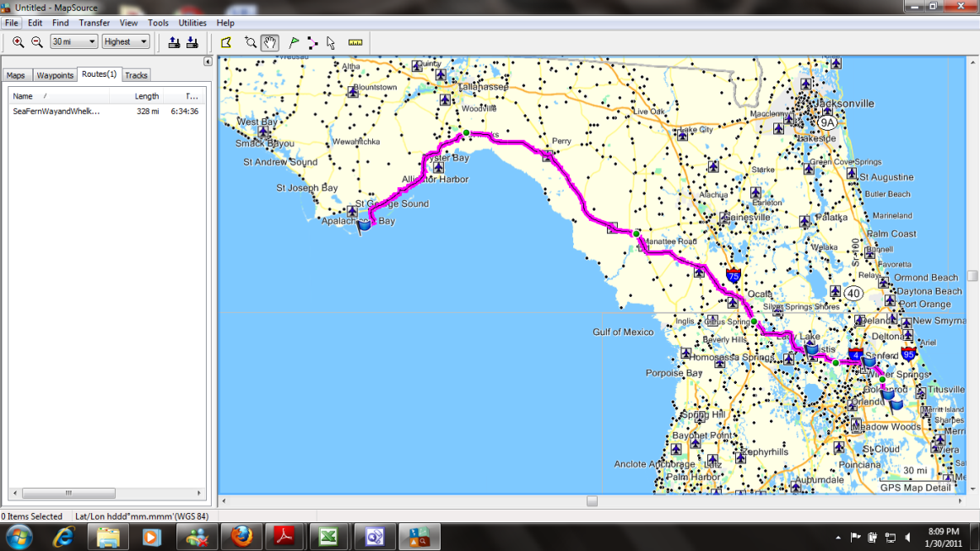Click the Zoom In magnifier icon
The width and height of the screenshot is (980, 551).
(18, 42)
